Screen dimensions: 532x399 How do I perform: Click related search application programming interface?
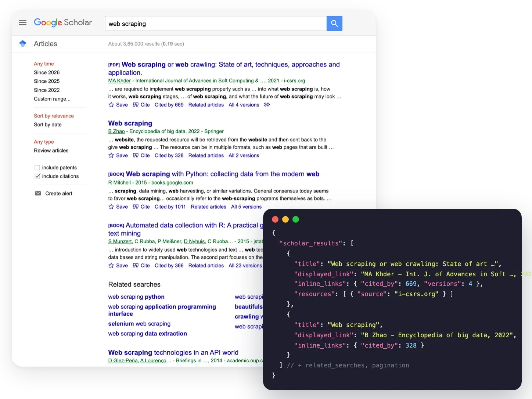click(162, 310)
